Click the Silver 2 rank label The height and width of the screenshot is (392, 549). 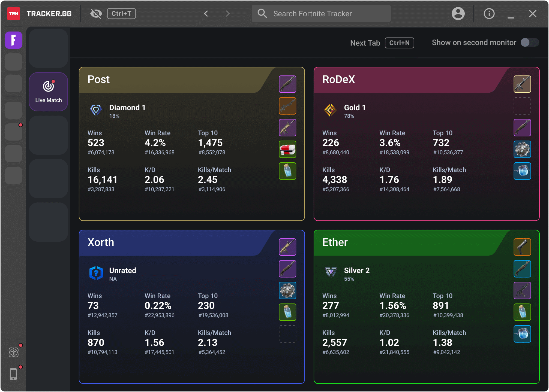357,271
